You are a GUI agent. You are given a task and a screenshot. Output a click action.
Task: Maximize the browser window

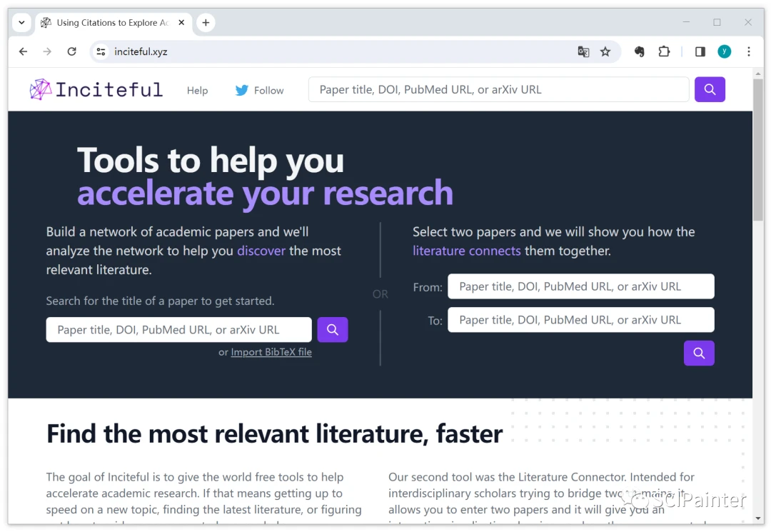[x=717, y=22]
